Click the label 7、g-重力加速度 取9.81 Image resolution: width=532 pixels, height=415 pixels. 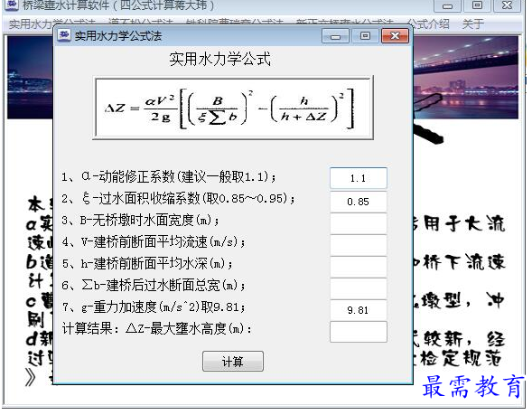pos(154,307)
